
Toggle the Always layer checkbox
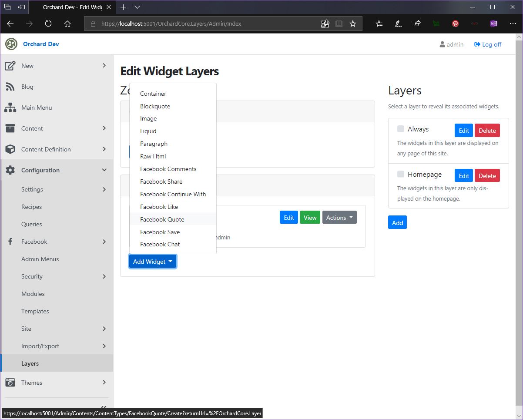pos(401,129)
